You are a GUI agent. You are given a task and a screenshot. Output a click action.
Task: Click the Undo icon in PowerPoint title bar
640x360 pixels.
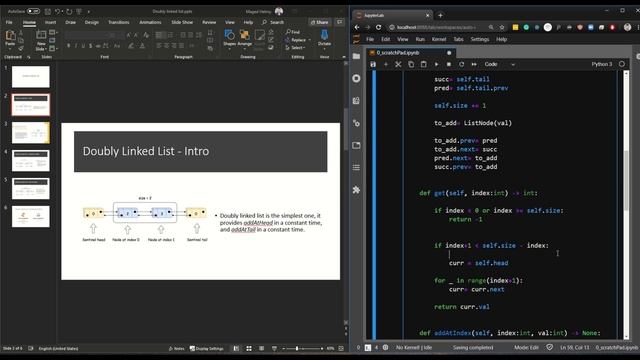[58, 11]
